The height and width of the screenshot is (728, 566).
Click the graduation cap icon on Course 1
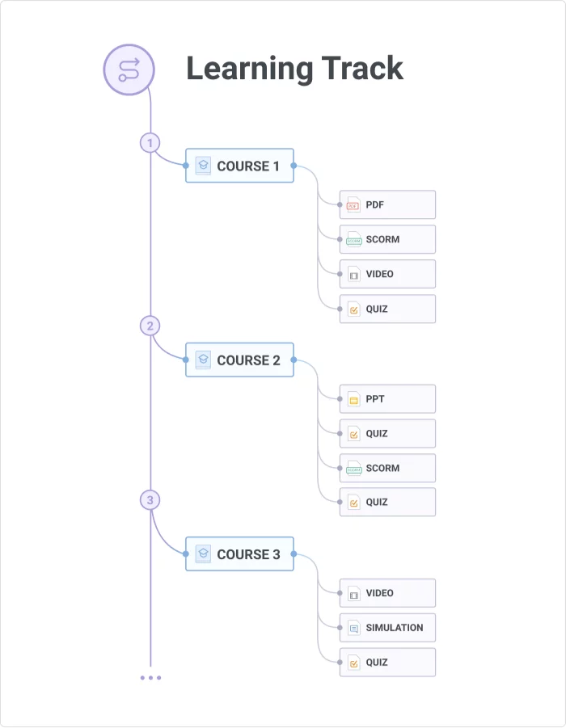[x=203, y=166]
